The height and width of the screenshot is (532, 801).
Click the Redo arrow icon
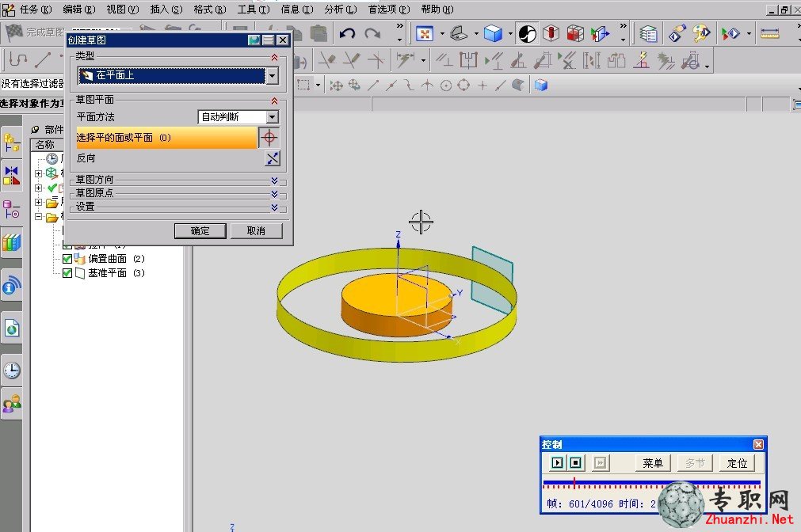coord(372,34)
